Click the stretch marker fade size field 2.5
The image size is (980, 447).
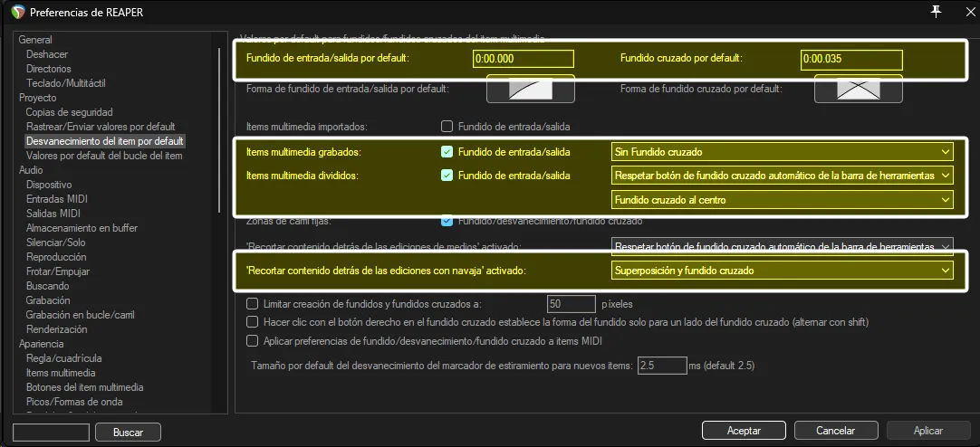click(x=662, y=366)
